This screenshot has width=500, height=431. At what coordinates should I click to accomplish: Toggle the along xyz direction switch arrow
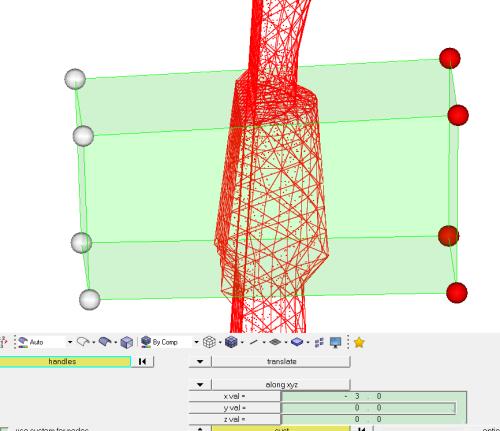coord(200,385)
